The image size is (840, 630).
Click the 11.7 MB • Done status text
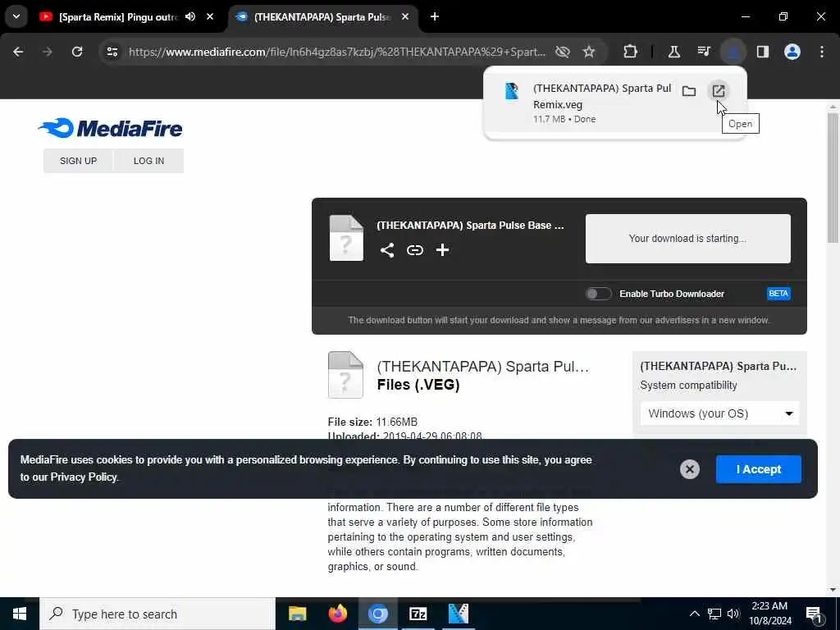[564, 119]
